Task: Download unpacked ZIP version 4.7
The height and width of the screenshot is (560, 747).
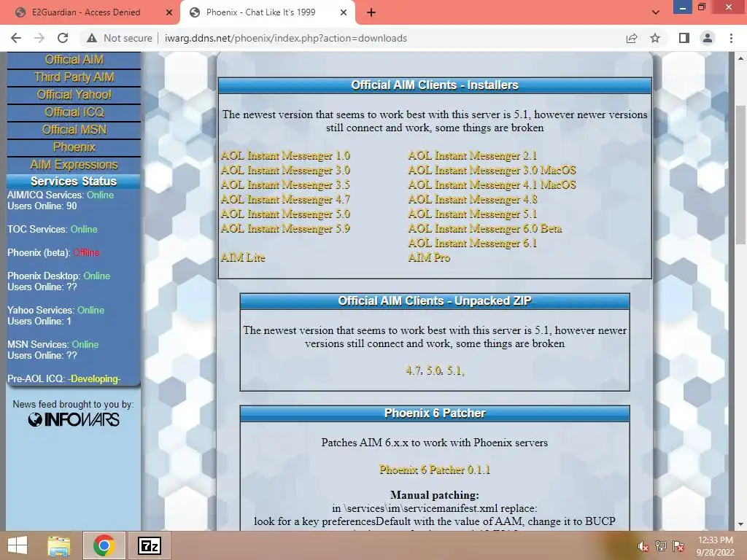Action: tap(414, 370)
